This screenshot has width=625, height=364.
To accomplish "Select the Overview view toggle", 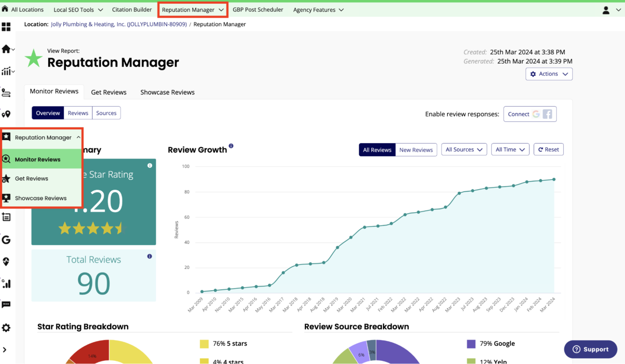I will pyautogui.click(x=48, y=113).
